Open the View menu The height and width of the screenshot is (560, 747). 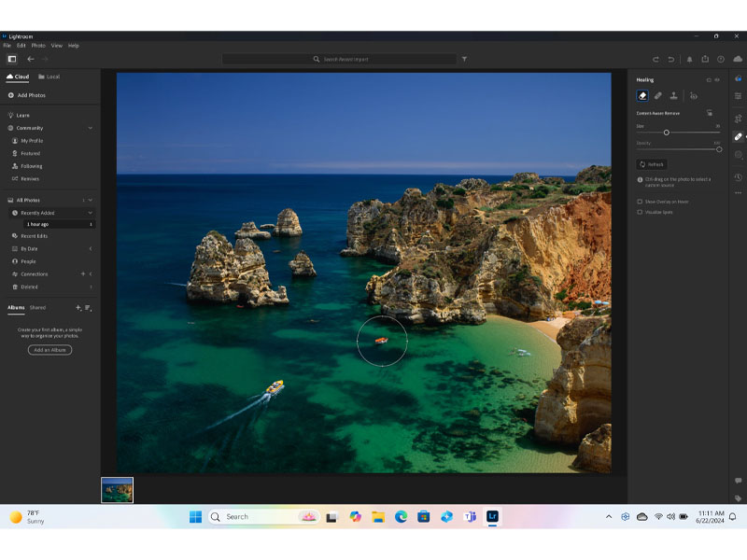pyautogui.click(x=57, y=46)
